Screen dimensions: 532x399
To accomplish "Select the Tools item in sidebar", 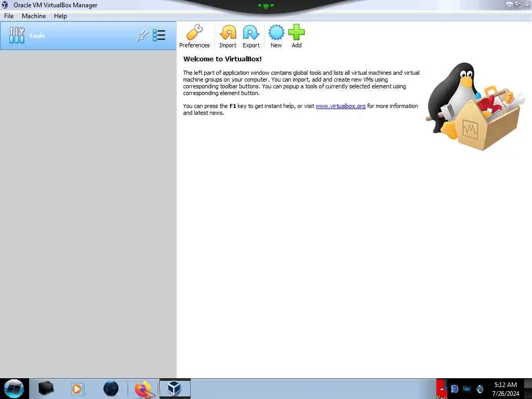I will point(88,36).
